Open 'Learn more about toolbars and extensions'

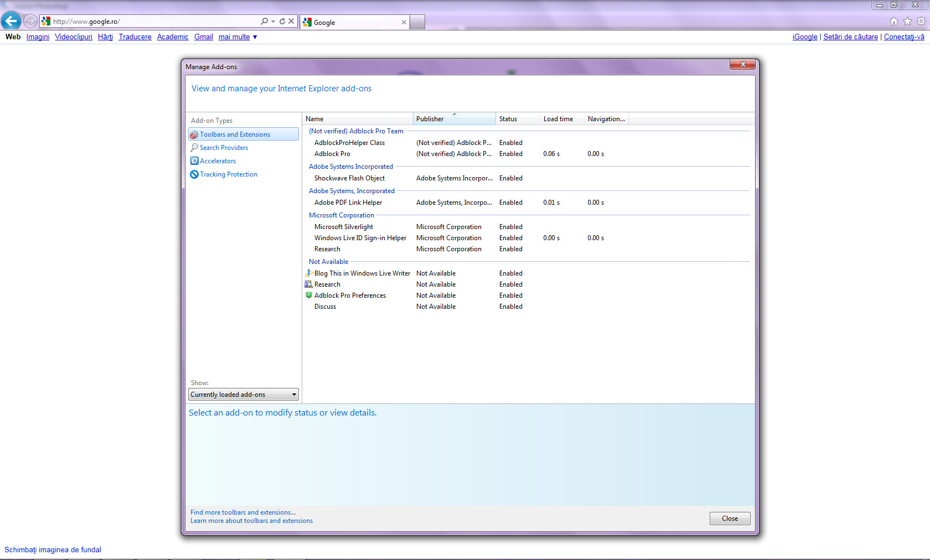(251, 521)
